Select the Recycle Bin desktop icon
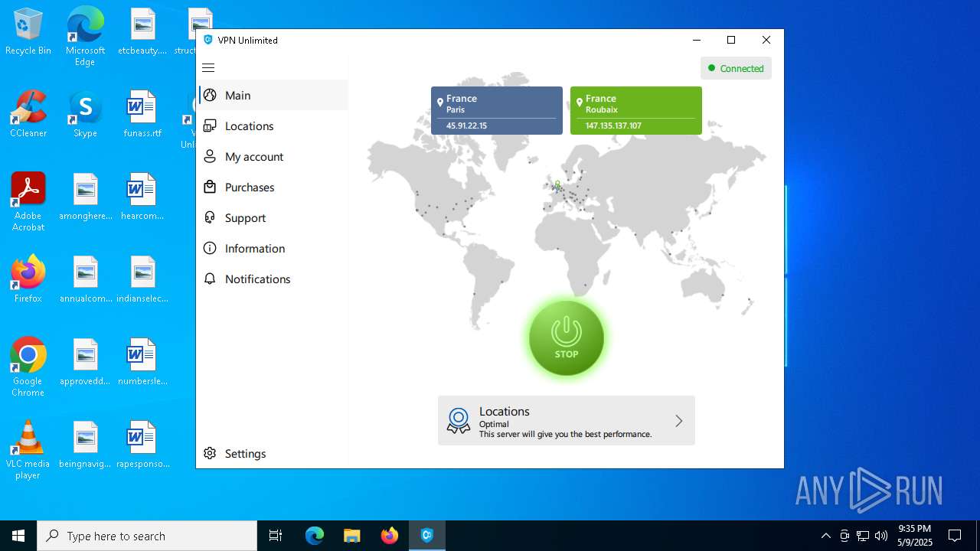Screen dimensions: 980x551 click(x=28, y=32)
